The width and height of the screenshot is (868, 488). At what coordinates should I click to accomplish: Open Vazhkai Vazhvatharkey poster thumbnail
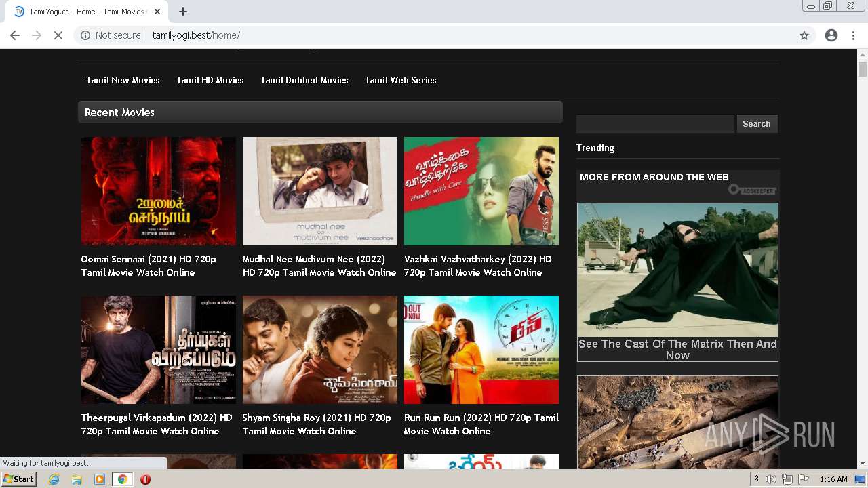(x=481, y=191)
